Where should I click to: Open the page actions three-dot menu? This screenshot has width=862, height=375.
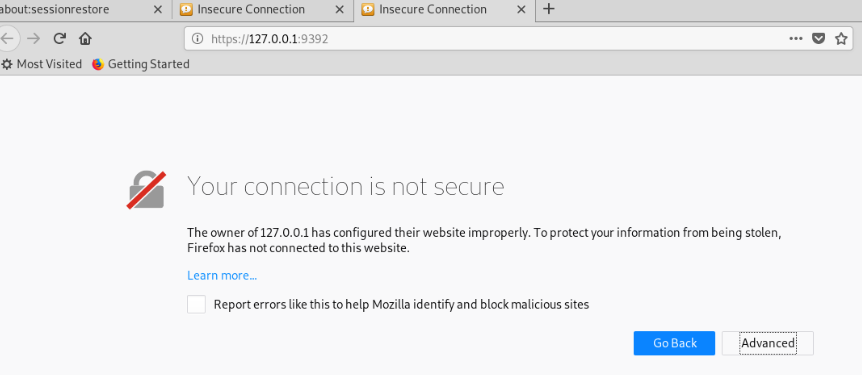tap(795, 38)
